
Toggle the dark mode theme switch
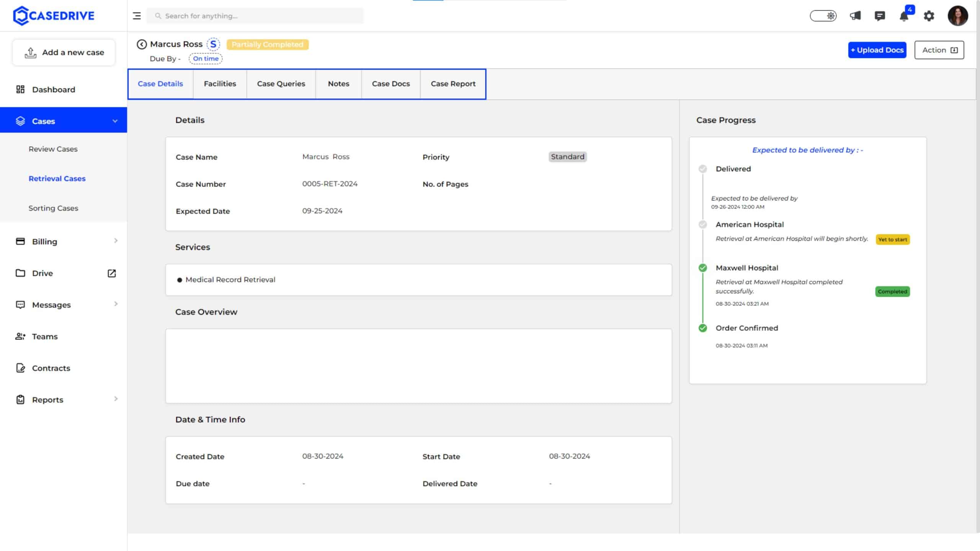click(823, 16)
